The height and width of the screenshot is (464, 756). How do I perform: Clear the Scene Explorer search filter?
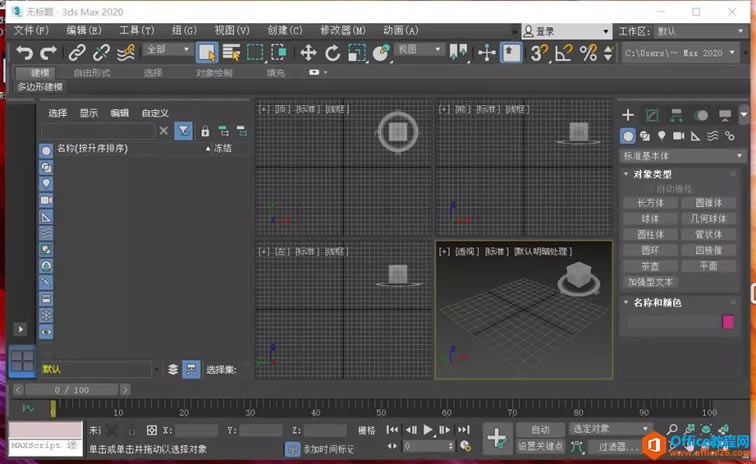[x=164, y=131]
